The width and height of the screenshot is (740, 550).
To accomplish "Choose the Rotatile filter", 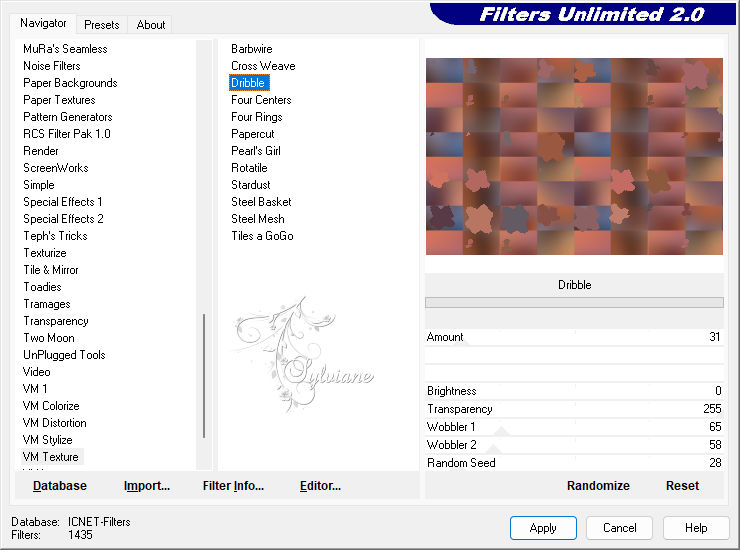I will pyautogui.click(x=249, y=168).
